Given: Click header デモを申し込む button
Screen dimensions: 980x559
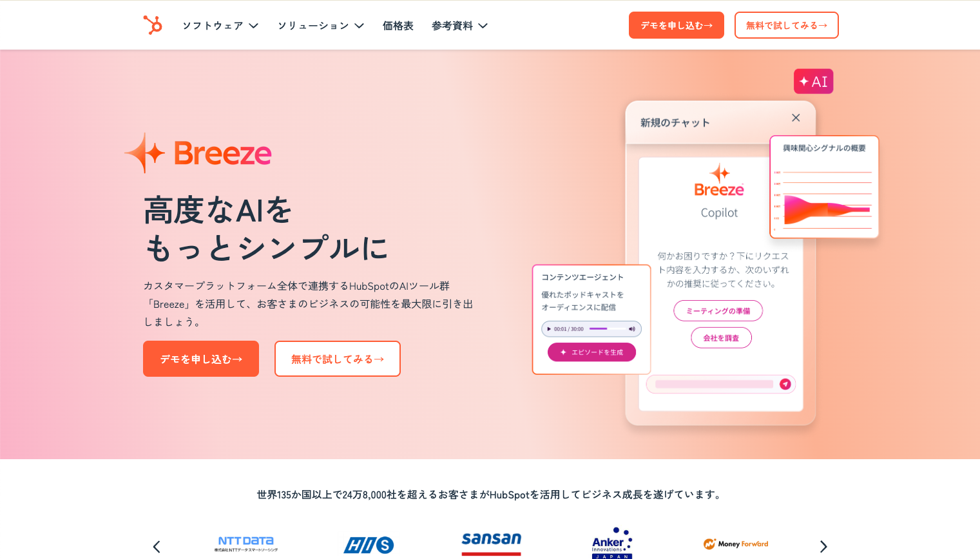Looking at the screenshot, I should coord(677,25).
